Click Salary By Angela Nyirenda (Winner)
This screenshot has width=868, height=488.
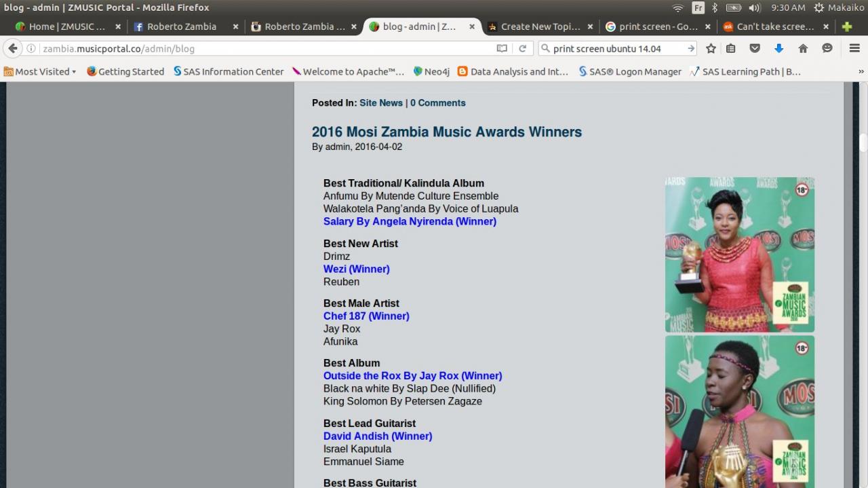coord(410,221)
